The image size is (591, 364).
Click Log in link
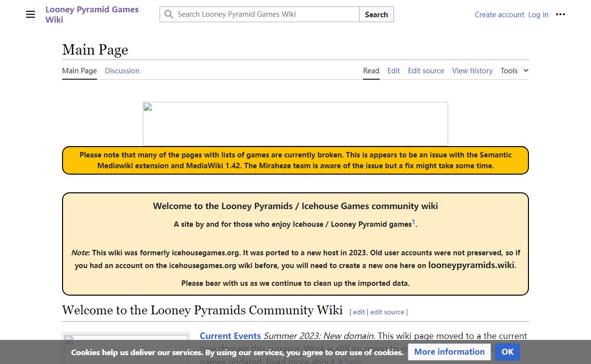538,15
